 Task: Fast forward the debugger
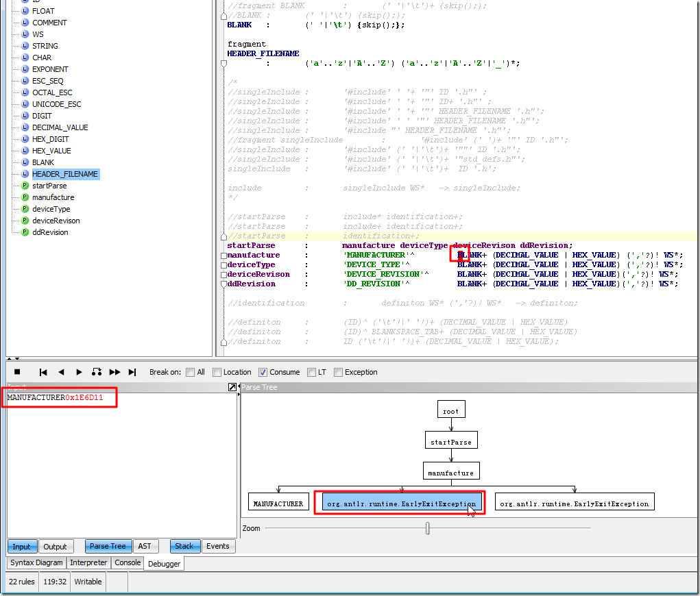coord(114,372)
